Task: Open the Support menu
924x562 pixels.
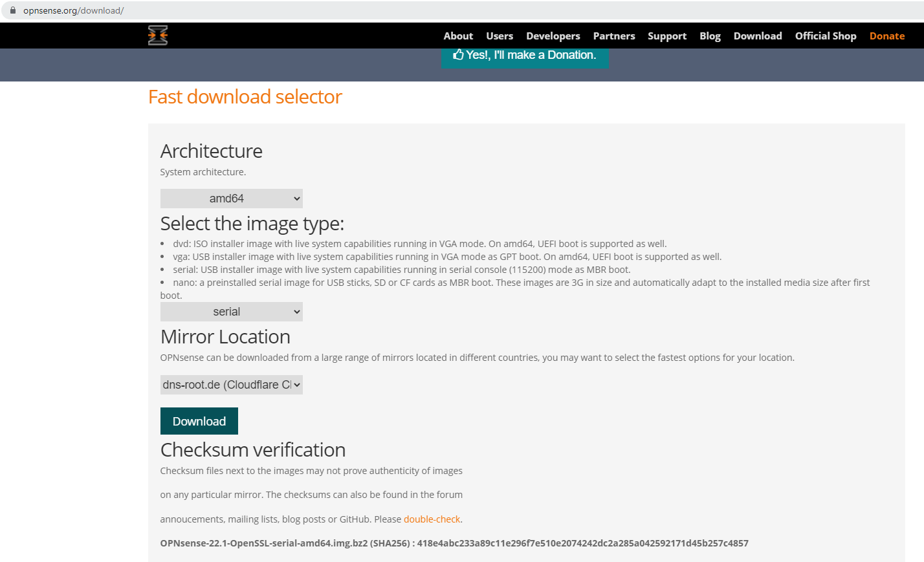Action: point(667,36)
